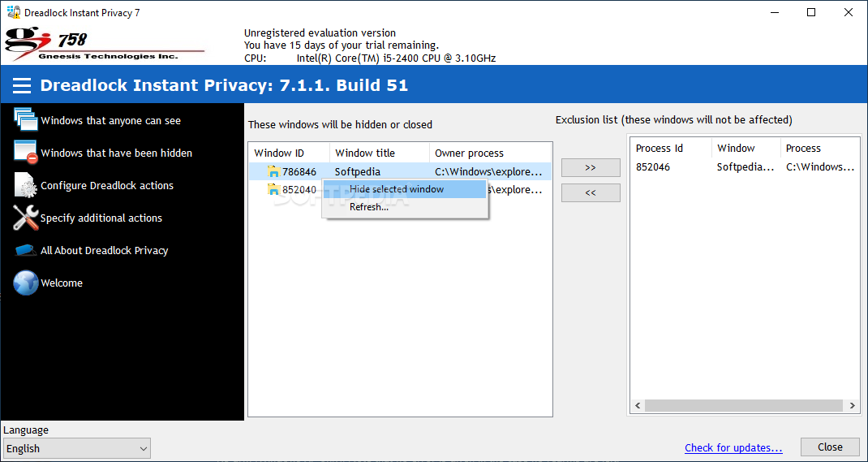Remove from exclusion list with << button
Viewport: 868px width, 462px height.
click(x=591, y=192)
